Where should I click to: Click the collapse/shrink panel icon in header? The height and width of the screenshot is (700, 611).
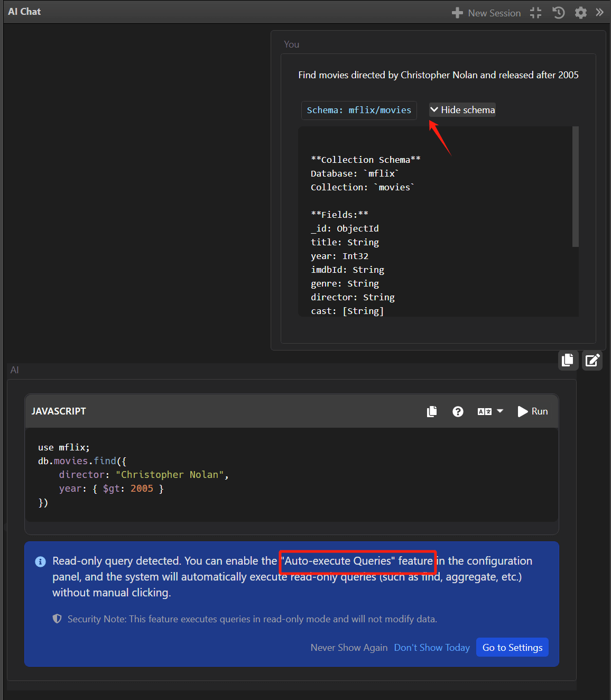tap(535, 13)
